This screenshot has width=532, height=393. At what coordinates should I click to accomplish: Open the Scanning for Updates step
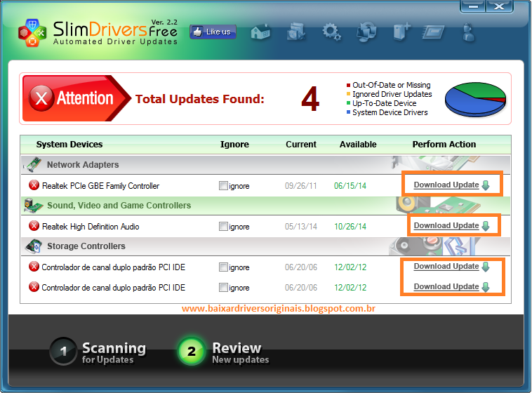click(98, 352)
